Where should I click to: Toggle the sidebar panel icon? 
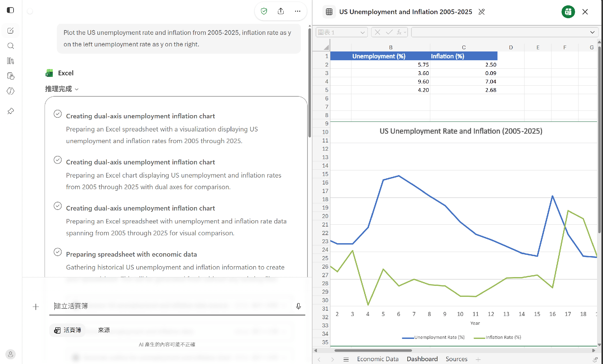(x=10, y=10)
